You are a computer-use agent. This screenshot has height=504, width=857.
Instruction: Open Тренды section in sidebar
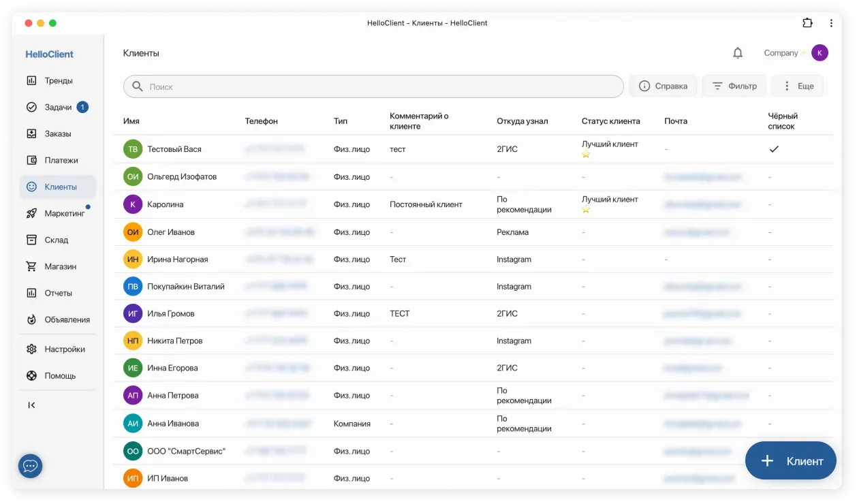[x=58, y=80]
